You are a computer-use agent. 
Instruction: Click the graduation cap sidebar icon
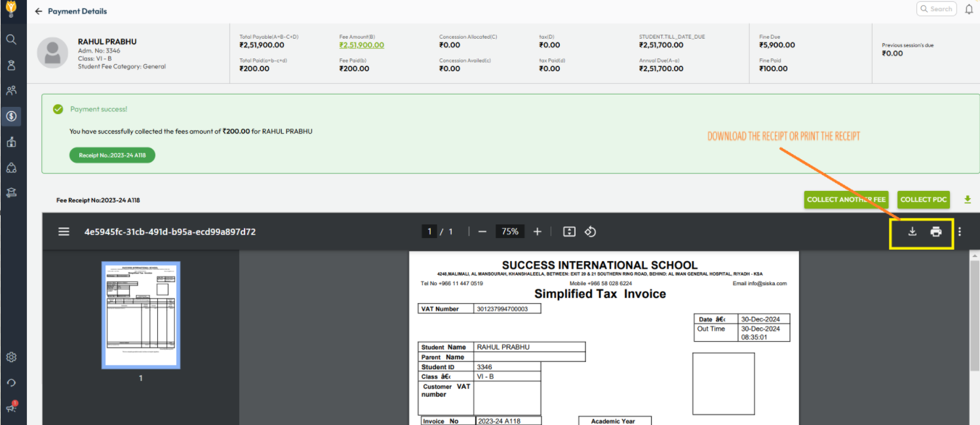11,193
